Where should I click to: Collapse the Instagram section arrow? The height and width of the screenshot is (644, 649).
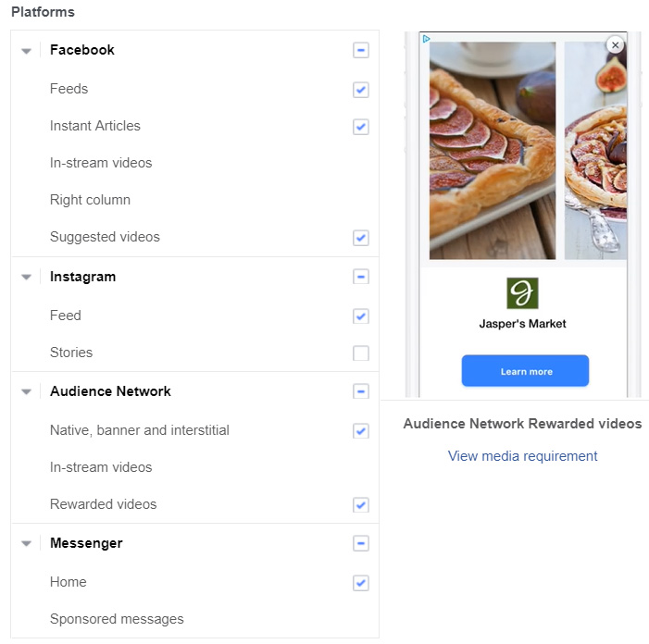click(x=27, y=277)
